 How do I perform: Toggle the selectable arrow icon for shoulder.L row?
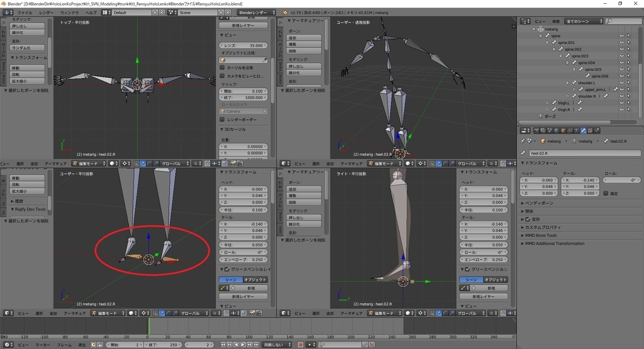pos(628,82)
